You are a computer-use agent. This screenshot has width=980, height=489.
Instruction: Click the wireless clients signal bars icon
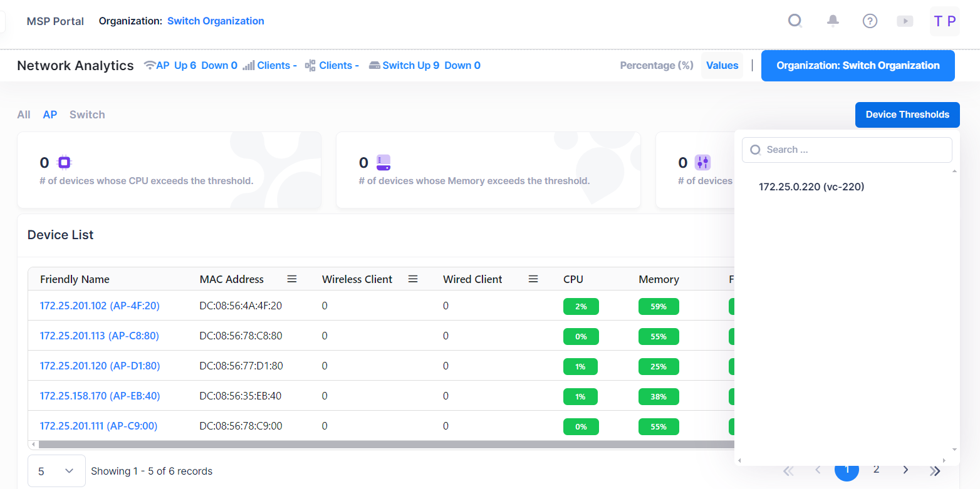[248, 65]
